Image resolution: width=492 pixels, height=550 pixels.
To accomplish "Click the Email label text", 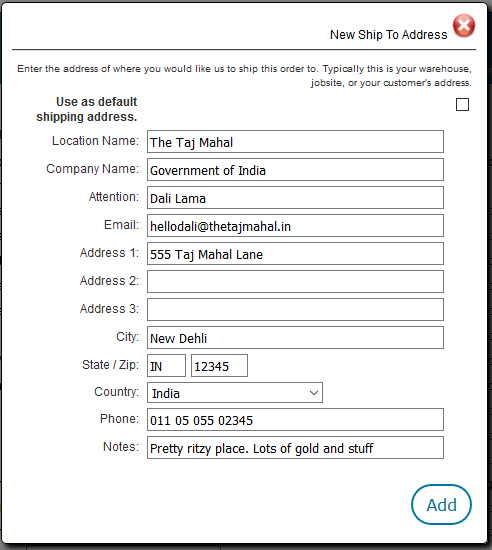I will pos(121,225).
